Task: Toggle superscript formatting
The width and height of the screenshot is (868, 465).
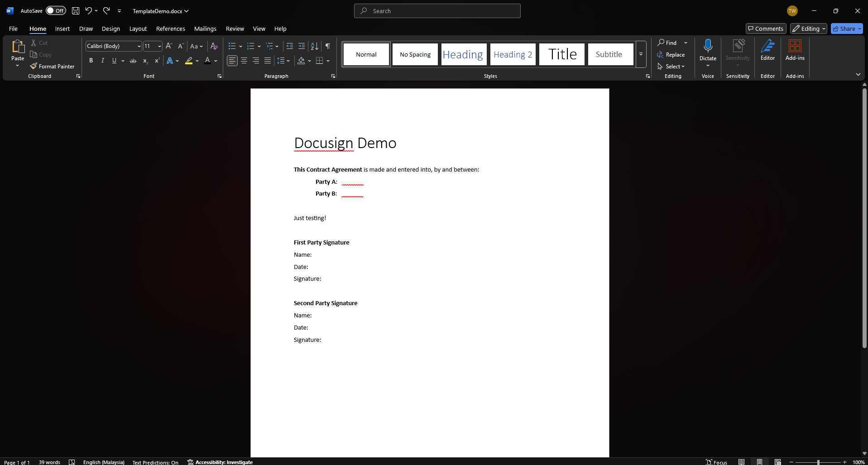Action: tap(157, 60)
